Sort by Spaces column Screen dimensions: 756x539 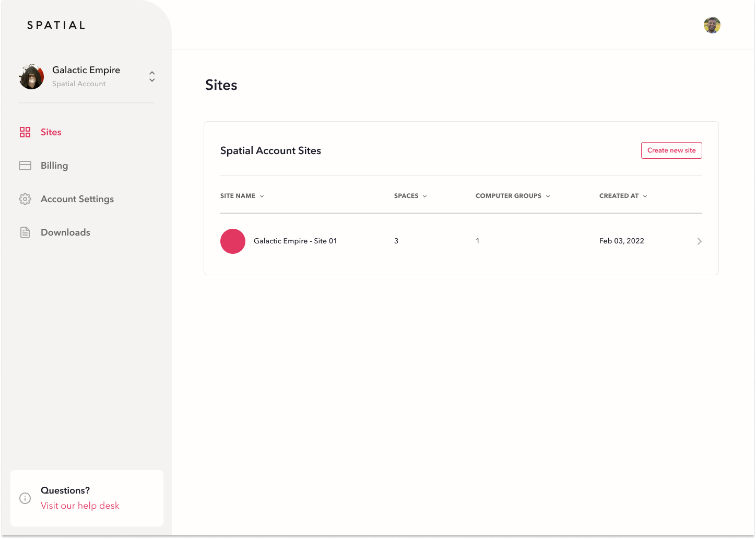[410, 196]
